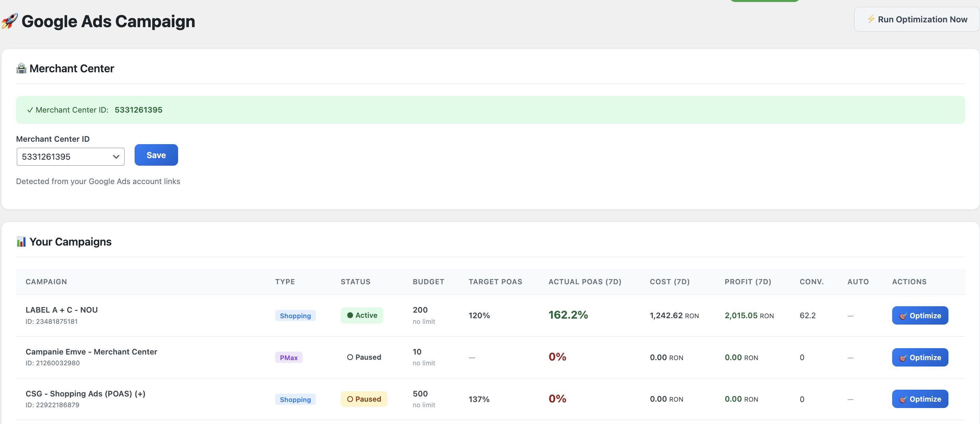
Task: Click the Paused status circle for Campanie Emve campaign
Action: (350, 357)
